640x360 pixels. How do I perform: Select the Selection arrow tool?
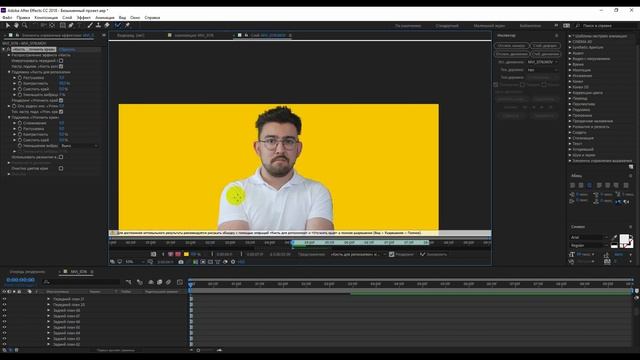click(8, 25)
